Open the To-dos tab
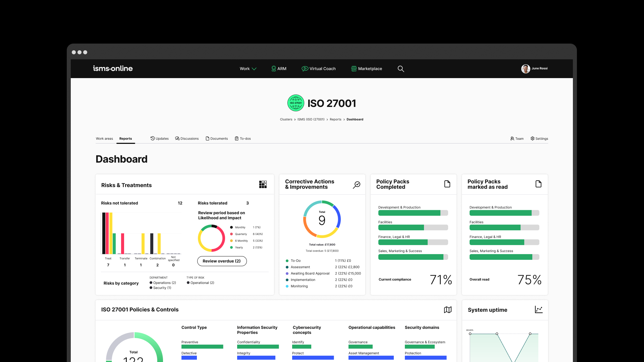The height and width of the screenshot is (362, 644). pyautogui.click(x=243, y=138)
